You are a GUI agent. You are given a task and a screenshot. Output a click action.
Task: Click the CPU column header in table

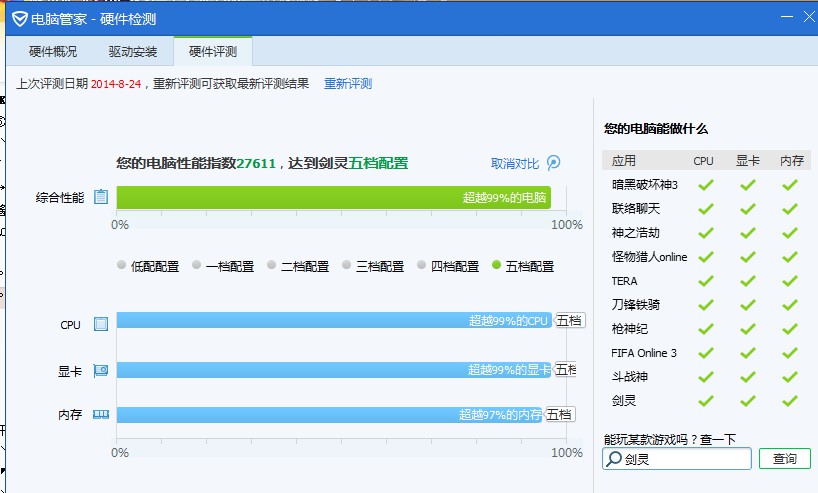point(703,161)
